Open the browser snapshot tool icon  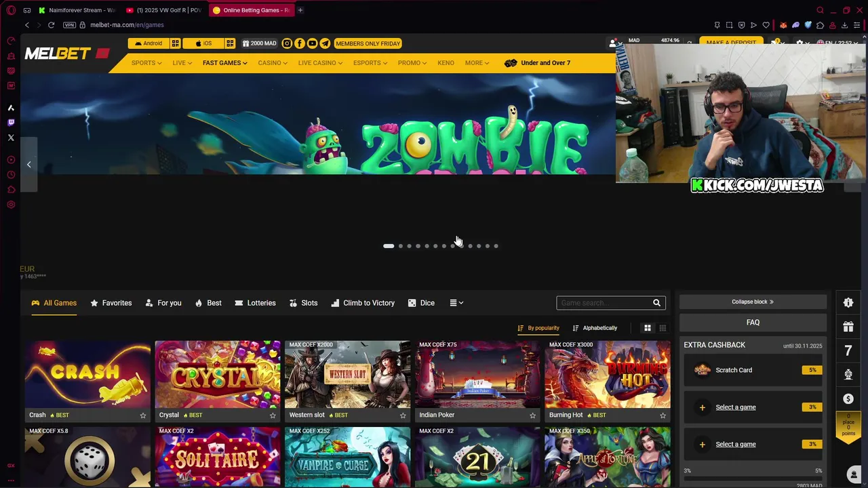click(x=729, y=25)
